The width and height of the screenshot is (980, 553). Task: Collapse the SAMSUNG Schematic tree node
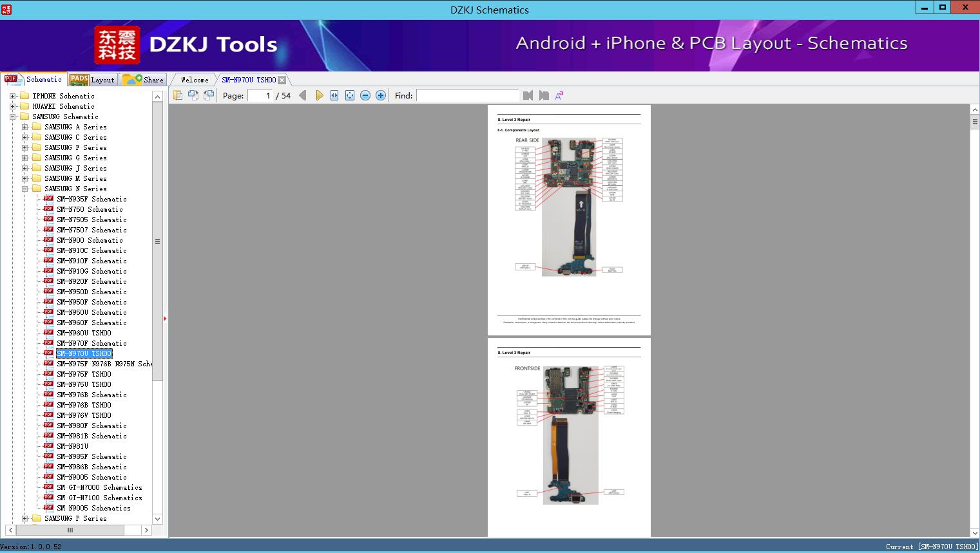coord(12,117)
